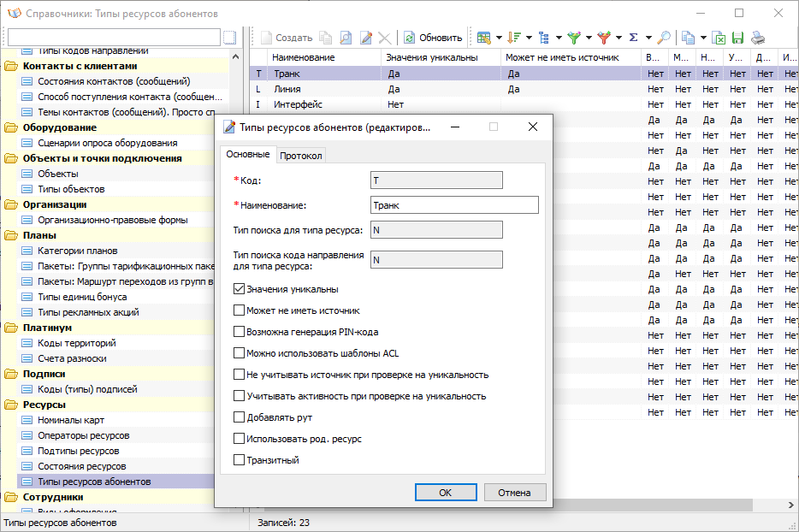Open Типы объектов in the tree
Viewport: 799px width, 532px height.
pos(71,189)
